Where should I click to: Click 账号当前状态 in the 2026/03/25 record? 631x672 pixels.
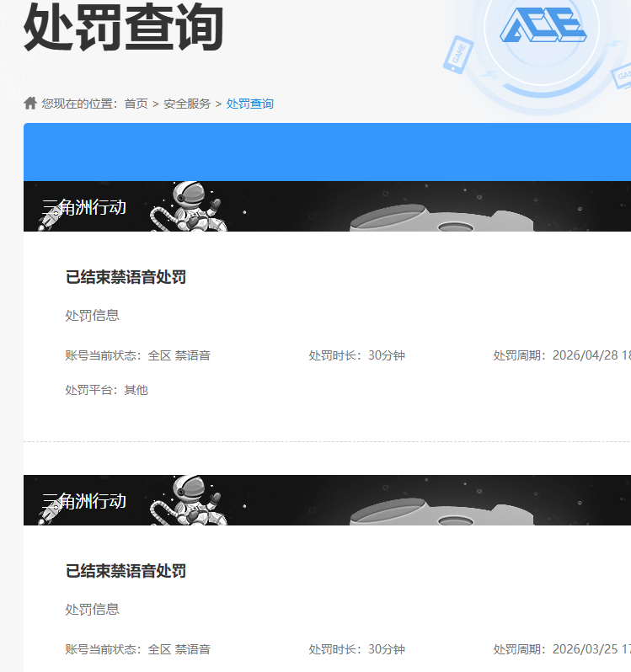tap(137, 649)
